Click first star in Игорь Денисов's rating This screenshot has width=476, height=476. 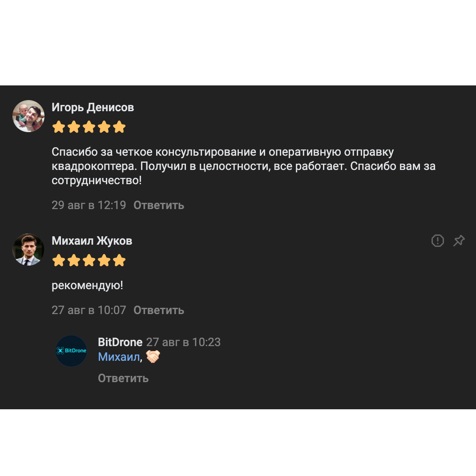coord(59,127)
